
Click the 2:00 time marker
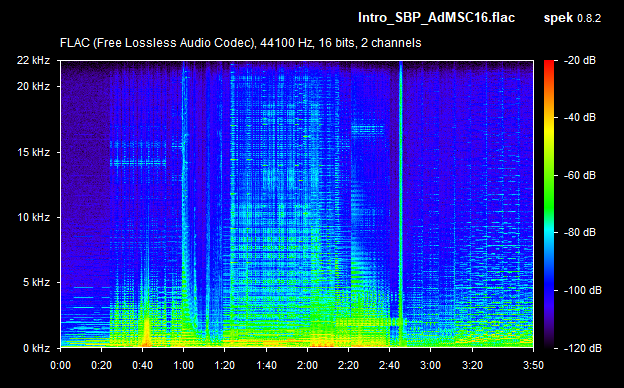click(307, 365)
